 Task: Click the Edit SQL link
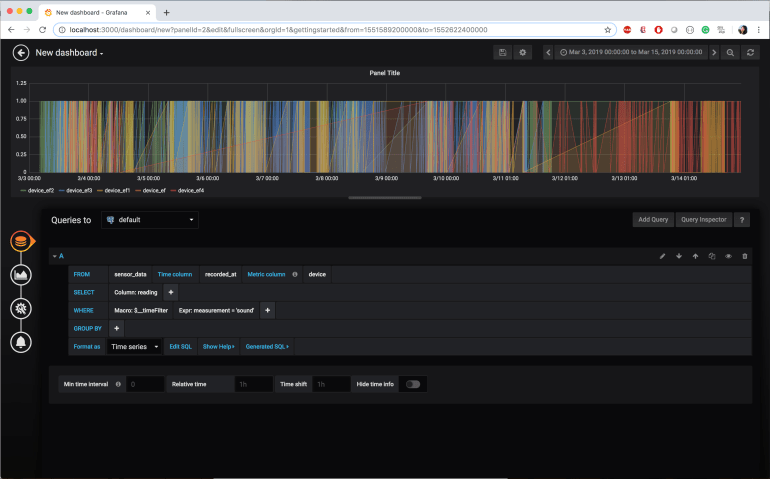(180, 346)
